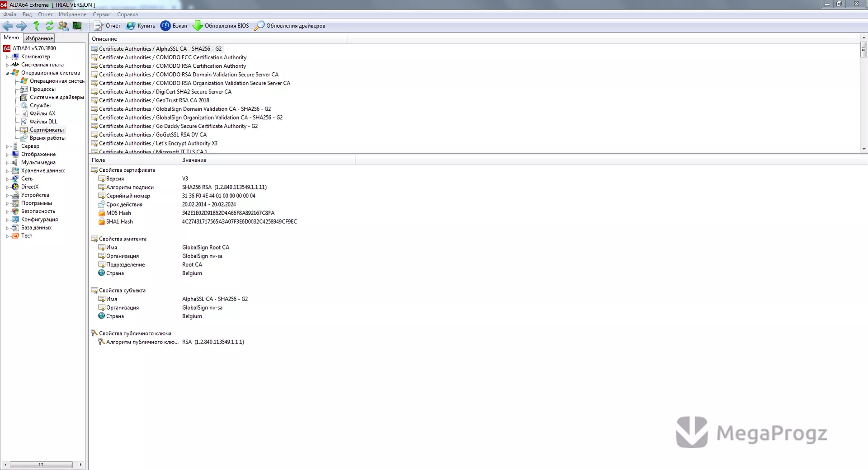Image resolution: width=868 pixels, height=470 pixels.
Task: Click the Back navigation arrow
Action: [8, 26]
